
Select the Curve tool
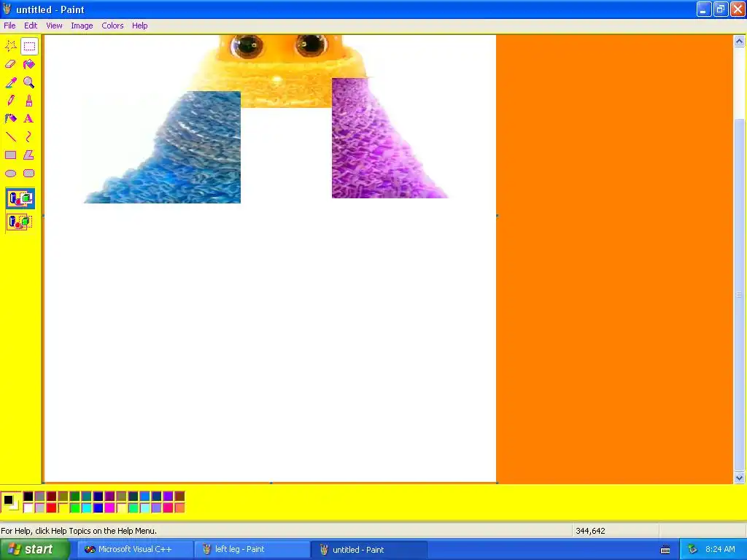[29, 137]
